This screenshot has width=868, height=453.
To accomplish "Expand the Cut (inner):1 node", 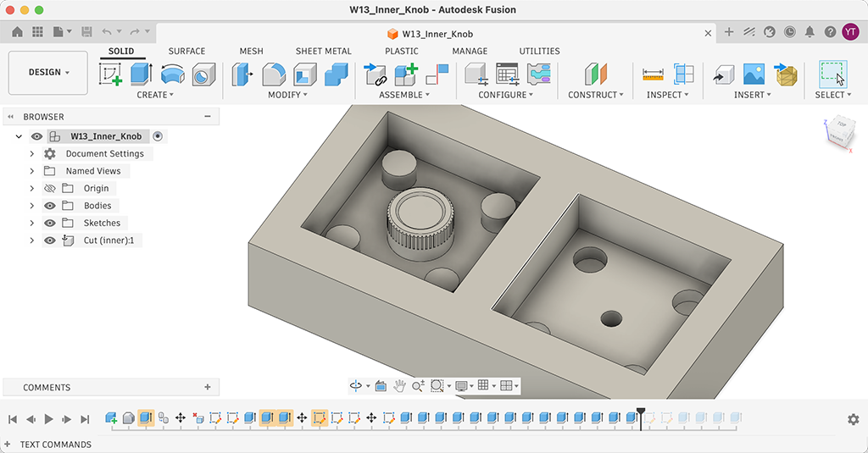I will click(31, 240).
